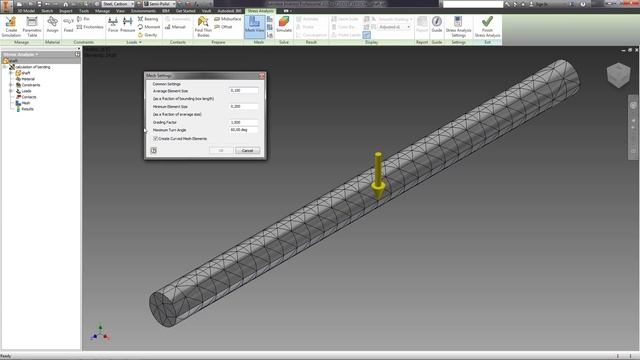Switch to the Get Started ribbon tab
Screen dimensions: 640x360
pyautogui.click(x=185, y=11)
